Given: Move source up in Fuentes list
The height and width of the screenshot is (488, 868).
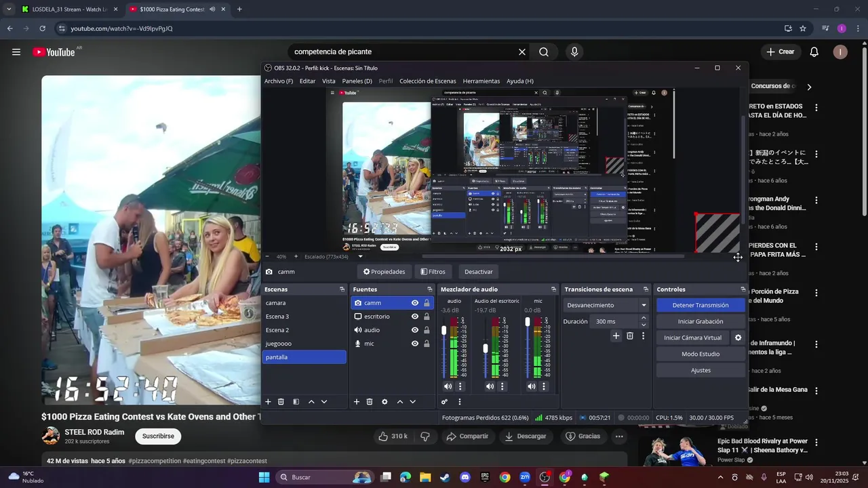Looking at the screenshot, I should click(x=400, y=402).
